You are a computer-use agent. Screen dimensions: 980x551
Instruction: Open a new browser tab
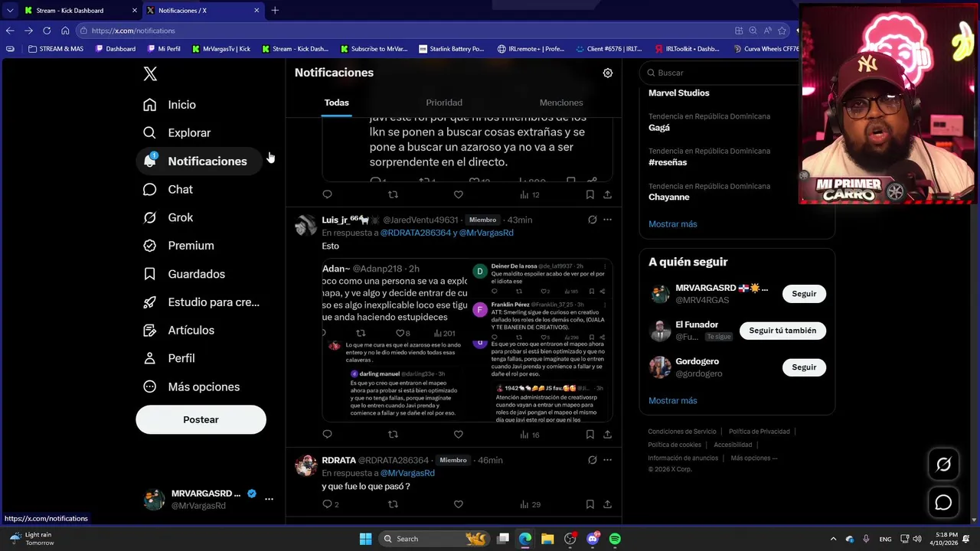click(275, 11)
